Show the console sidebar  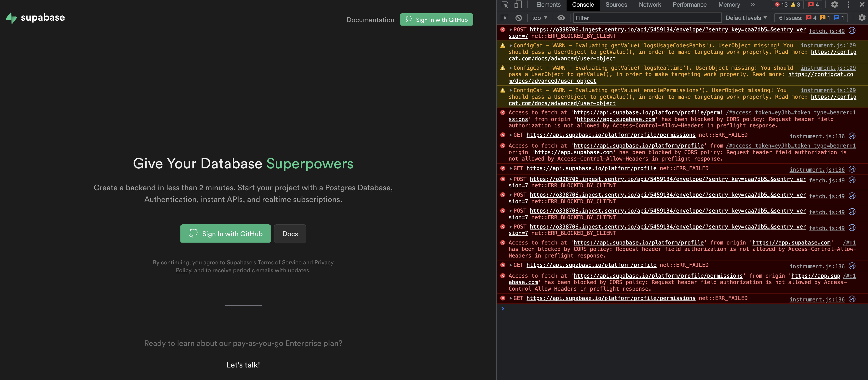click(504, 17)
